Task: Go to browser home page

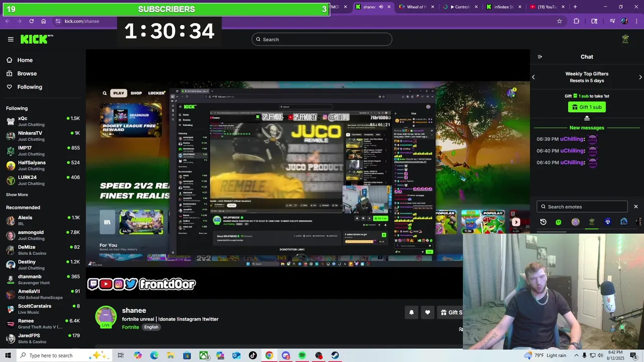Action: point(44,21)
